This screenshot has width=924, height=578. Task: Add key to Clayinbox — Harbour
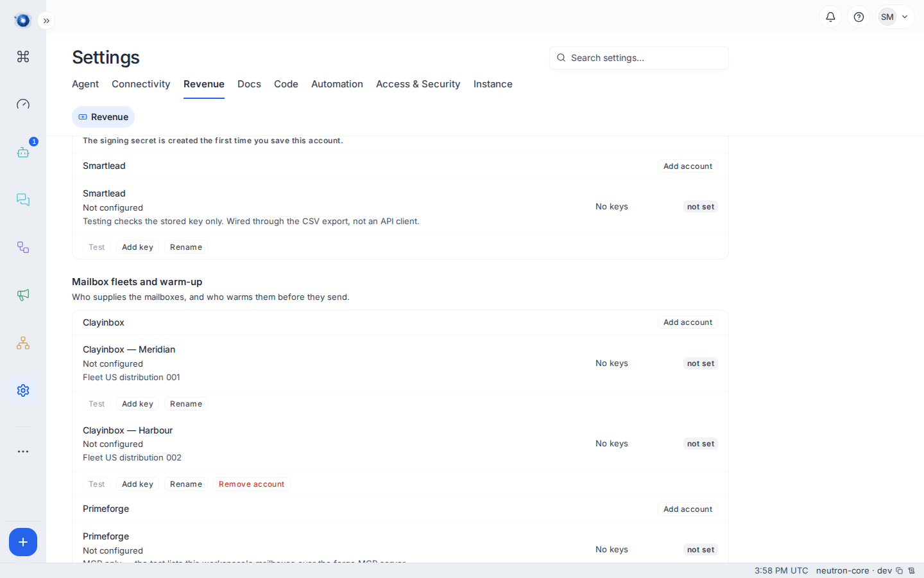[x=137, y=484]
